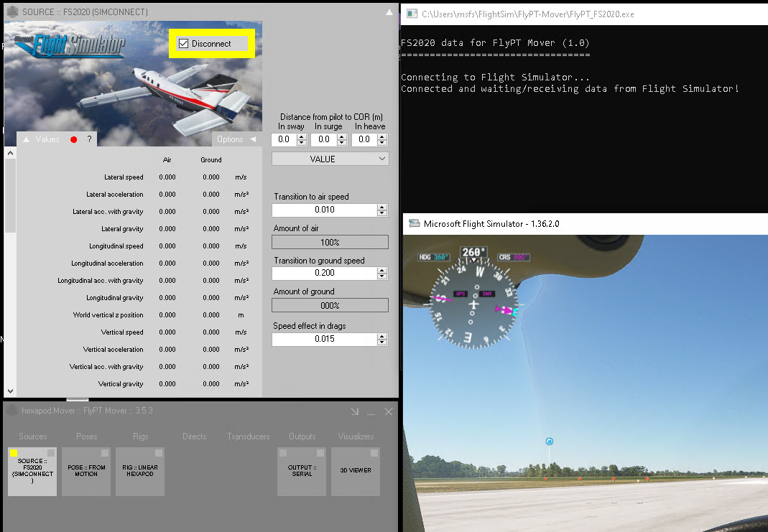Click the Microsoft Flight Simulator window title icon
The height and width of the screenshot is (532, 768).
point(414,223)
